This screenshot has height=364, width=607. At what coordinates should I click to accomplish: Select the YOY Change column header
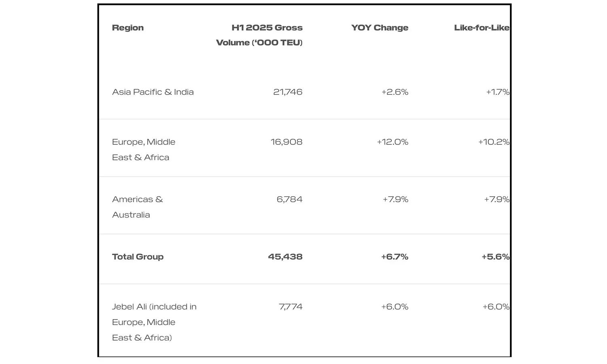coord(380,28)
